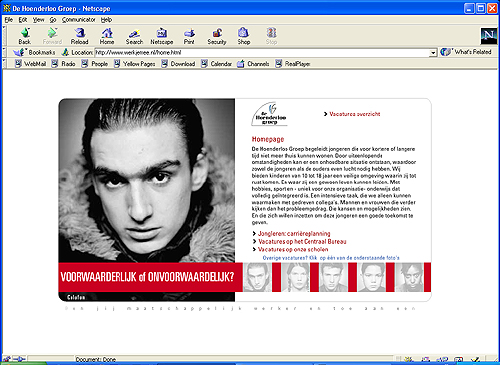Click the Shop toolbar icon
The height and width of the screenshot is (365, 500).
pos(244,36)
